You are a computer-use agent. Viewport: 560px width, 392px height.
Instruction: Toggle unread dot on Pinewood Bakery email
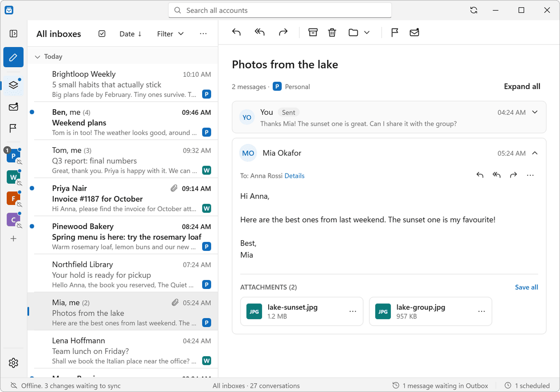tap(32, 226)
